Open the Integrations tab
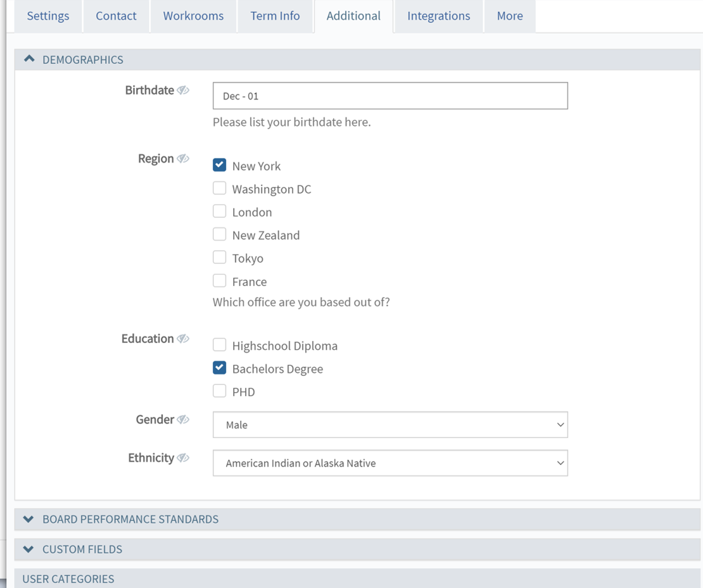The width and height of the screenshot is (703, 588). [x=438, y=16]
